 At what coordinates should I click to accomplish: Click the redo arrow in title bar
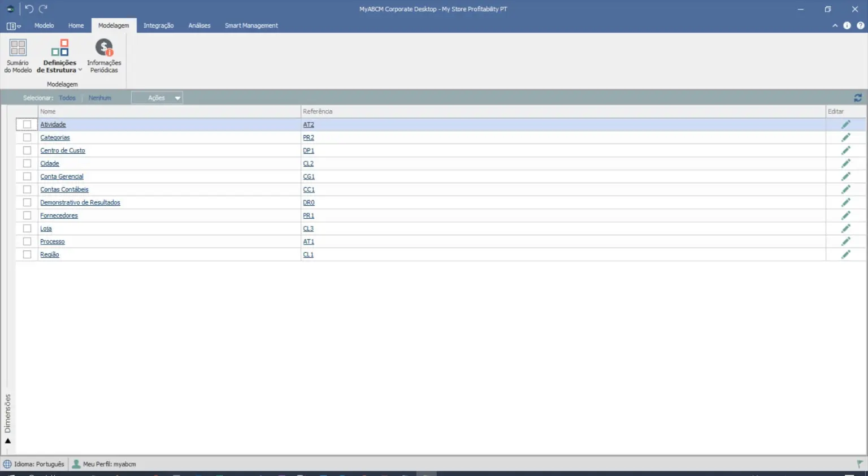click(x=43, y=9)
